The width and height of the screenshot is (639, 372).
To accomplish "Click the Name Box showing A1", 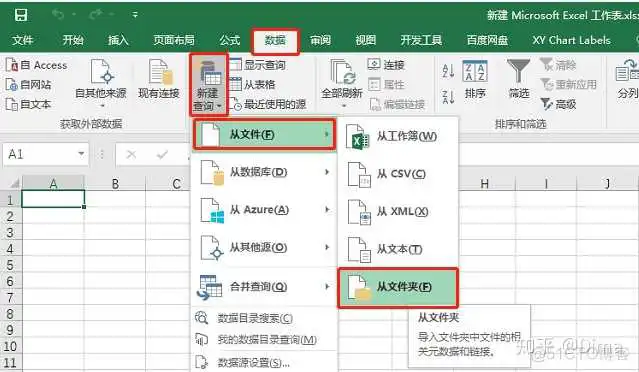I will tap(40, 154).
